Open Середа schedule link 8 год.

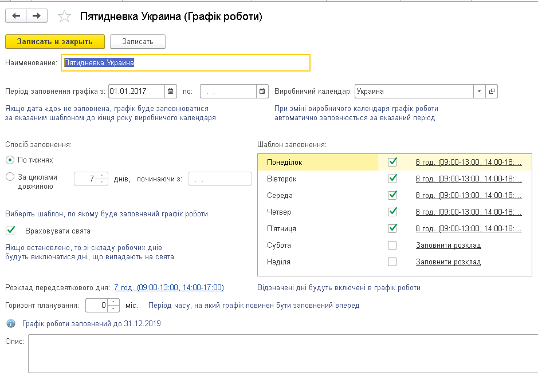tap(469, 195)
